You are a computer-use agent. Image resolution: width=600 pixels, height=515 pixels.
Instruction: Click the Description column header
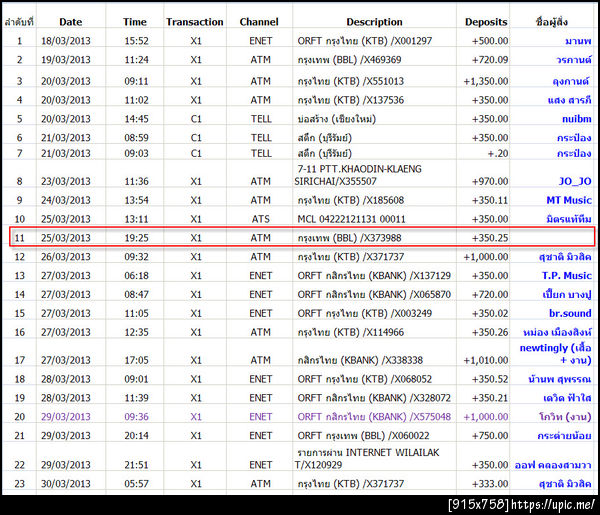point(374,22)
